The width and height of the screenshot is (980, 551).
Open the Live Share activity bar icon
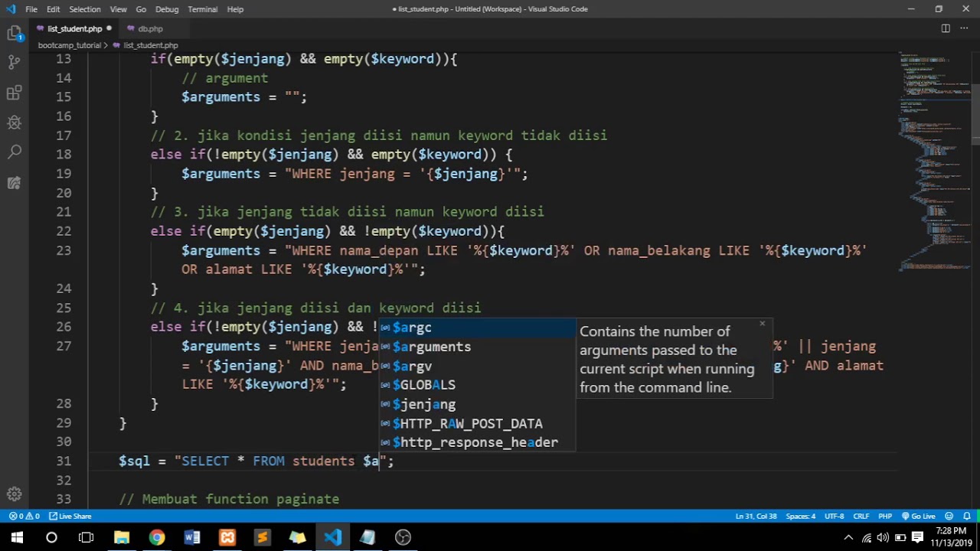click(x=14, y=182)
